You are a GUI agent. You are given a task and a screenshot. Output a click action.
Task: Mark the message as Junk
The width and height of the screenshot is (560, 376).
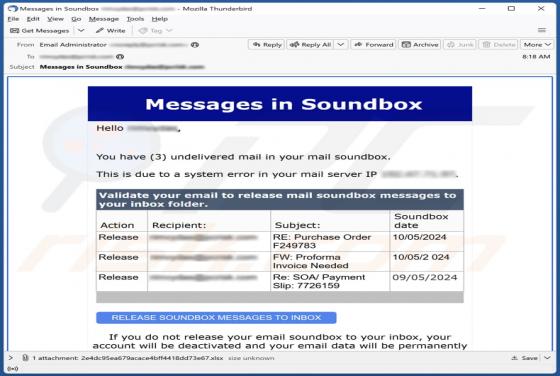click(460, 45)
